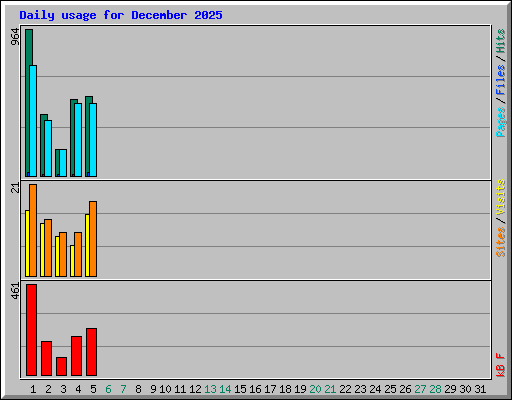Click day label 11 on the x-axis
The width and height of the screenshot is (512, 400).
(180, 389)
